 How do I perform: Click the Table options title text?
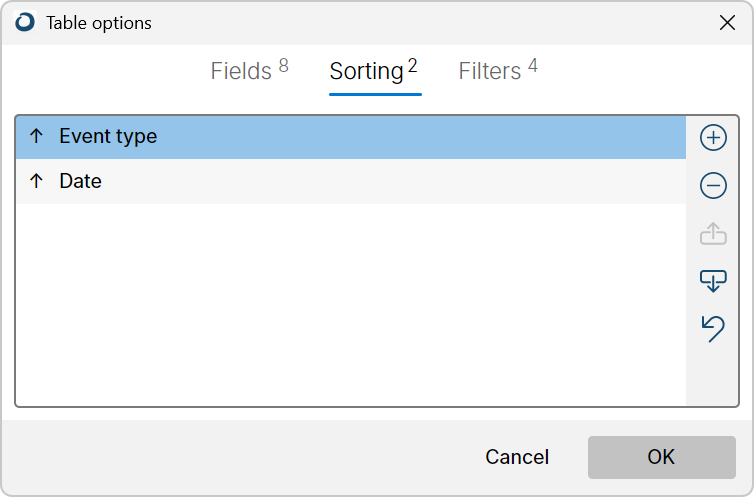click(x=99, y=23)
